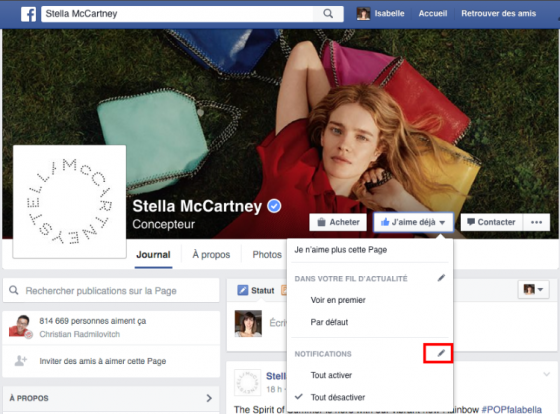Screen dimensions: 560x414
Task: Select the Statut composer tab
Action: [256, 290]
